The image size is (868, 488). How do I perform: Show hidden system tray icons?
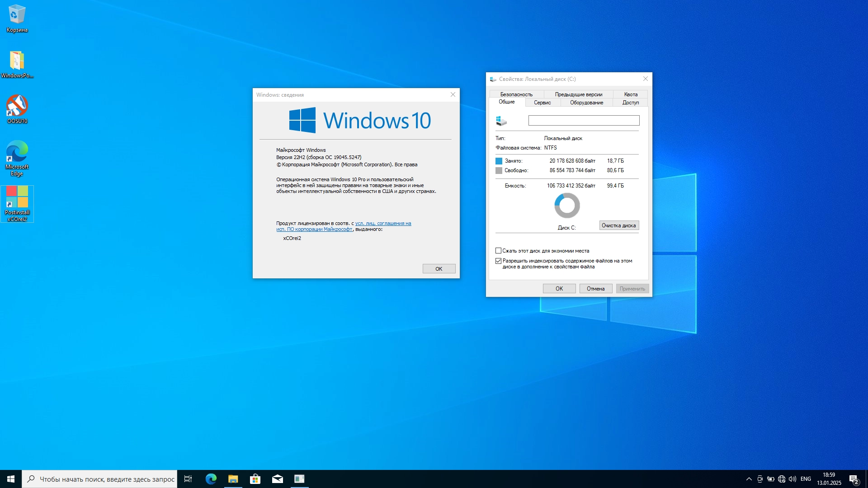tap(749, 479)
